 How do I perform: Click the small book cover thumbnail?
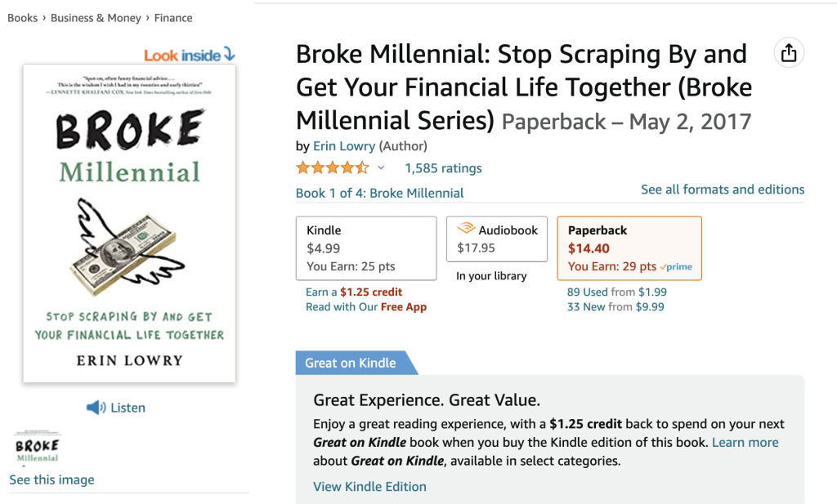coord(37,447)
